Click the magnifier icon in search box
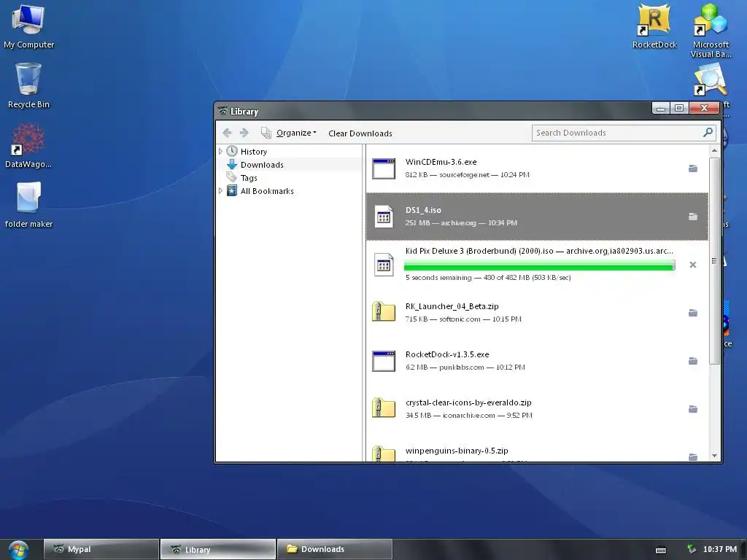Image resolution: width=747 pixels, height=560 pixels. pyautogui.click(x=708, y=133)
